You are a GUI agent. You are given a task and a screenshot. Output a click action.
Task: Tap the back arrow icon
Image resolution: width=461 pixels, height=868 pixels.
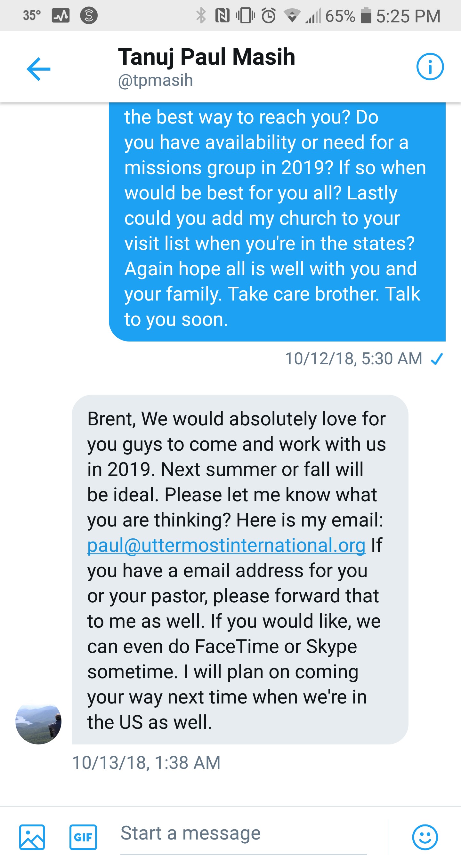coord(38,69)
